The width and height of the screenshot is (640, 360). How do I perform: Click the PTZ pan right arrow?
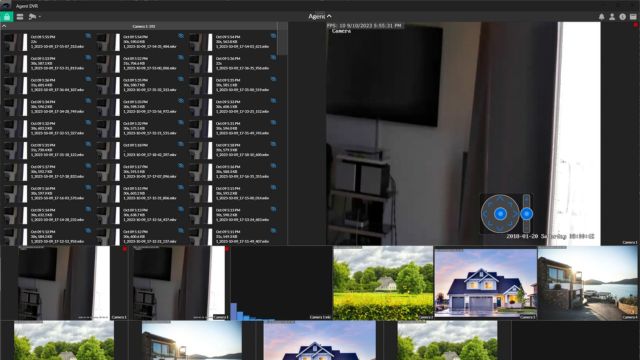pos(516,213)
